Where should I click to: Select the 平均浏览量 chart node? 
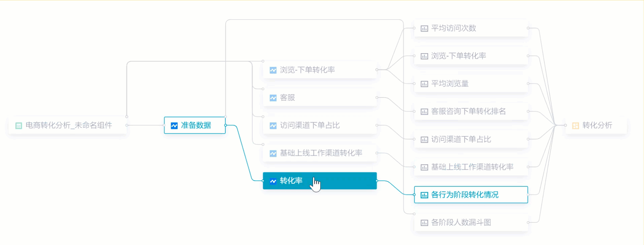[x=471, y=83]
